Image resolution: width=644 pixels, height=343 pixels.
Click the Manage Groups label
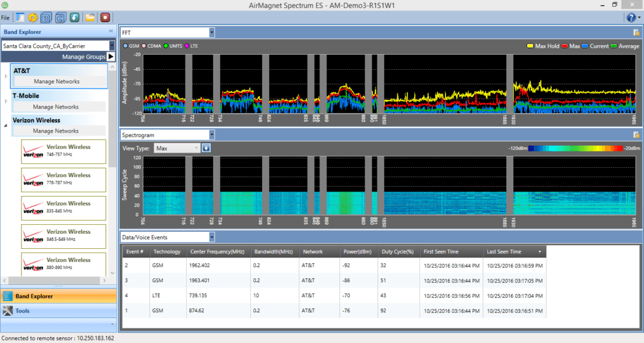click(84, 57)
